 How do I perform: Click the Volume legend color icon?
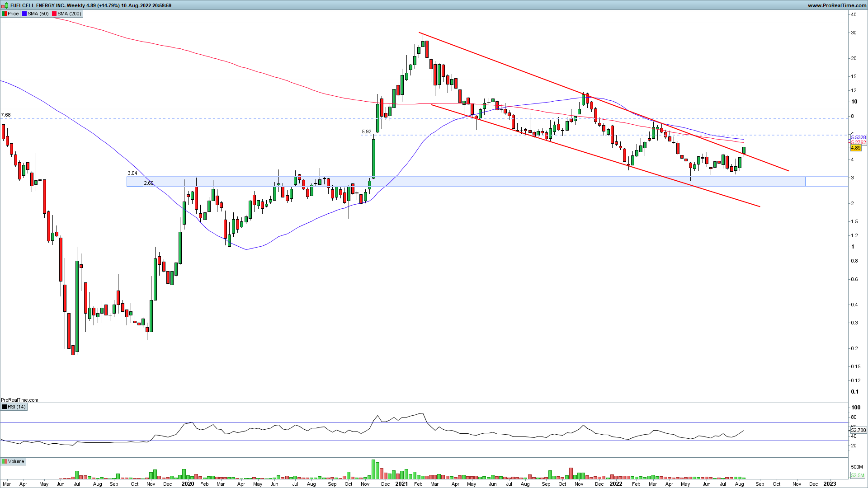(5, 461)
